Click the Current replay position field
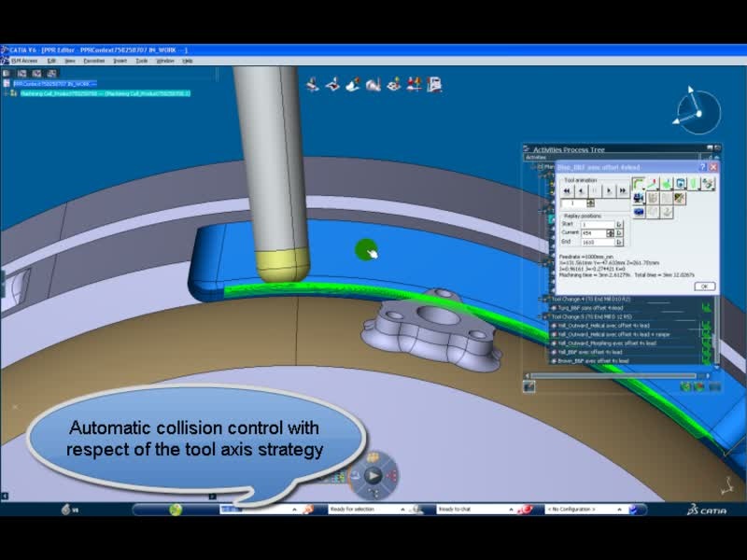 593,233
